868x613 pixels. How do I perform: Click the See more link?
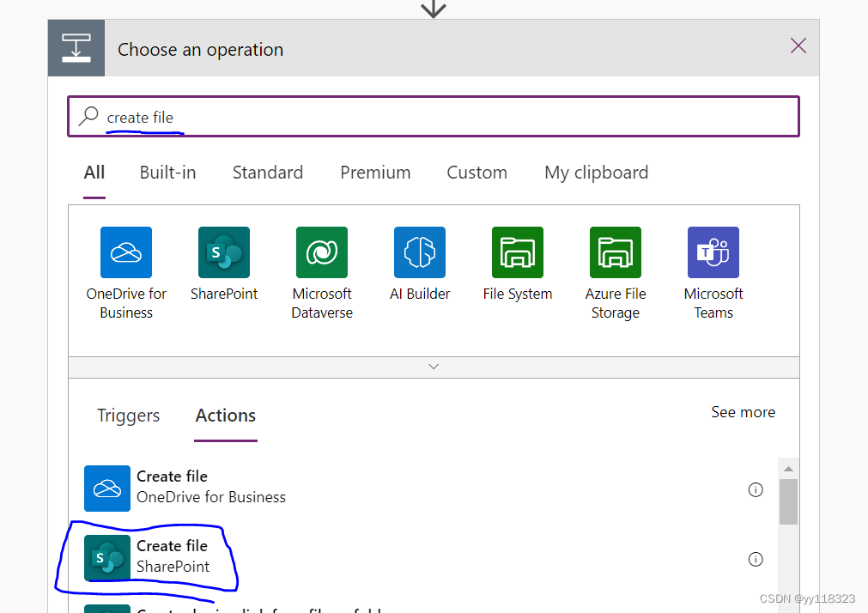click(x=743, y=412)
